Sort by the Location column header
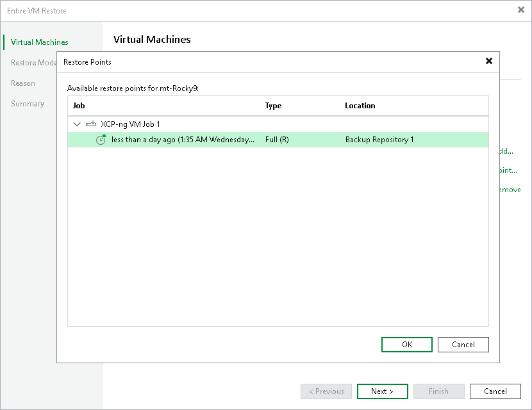 coord(360,106)
